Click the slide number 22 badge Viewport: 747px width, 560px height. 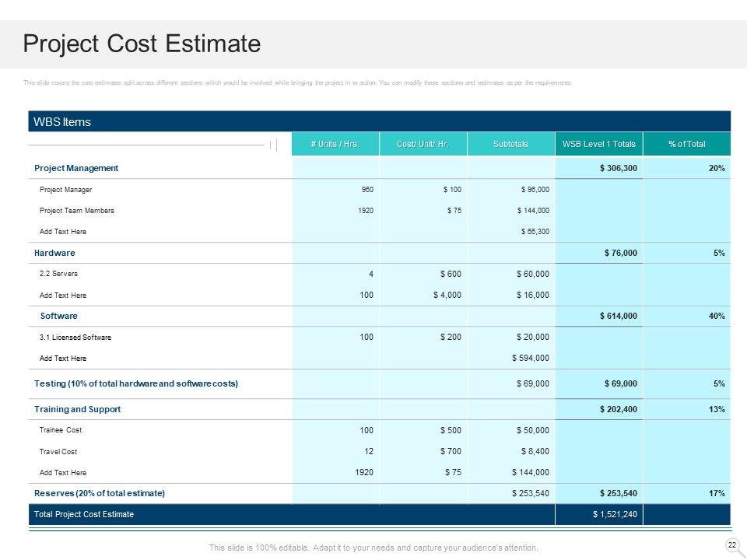coord(731,544)
